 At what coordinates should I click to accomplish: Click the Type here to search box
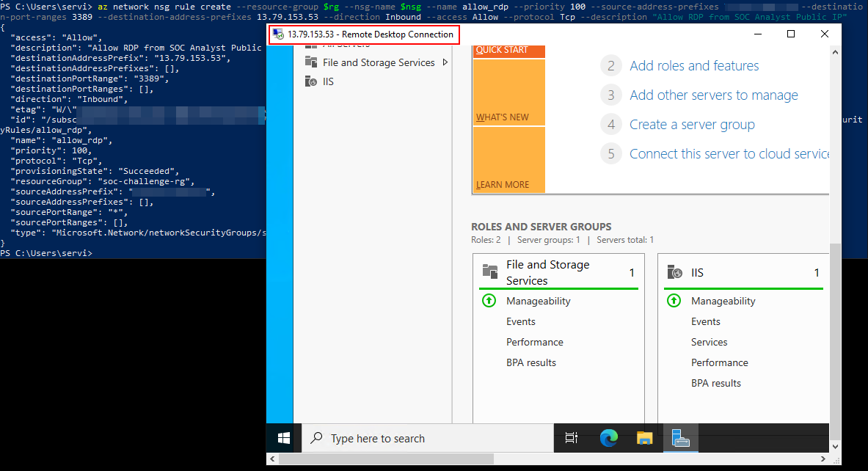[x=428, y=438]
